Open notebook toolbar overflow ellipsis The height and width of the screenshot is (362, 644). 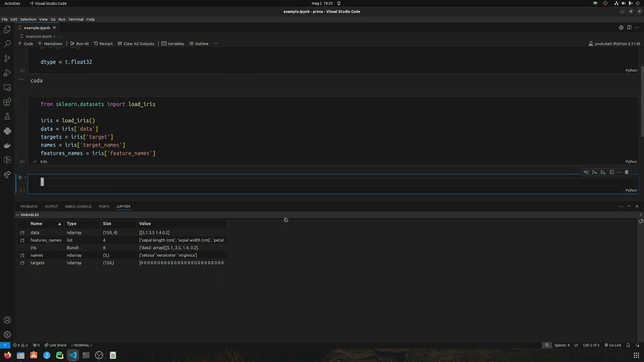215,44
